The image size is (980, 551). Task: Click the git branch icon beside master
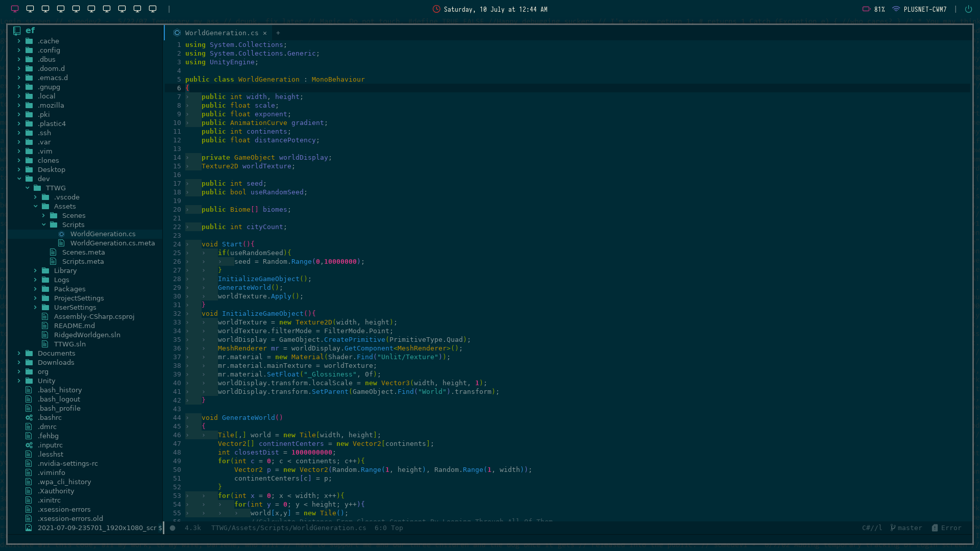[x=893, y=528]
